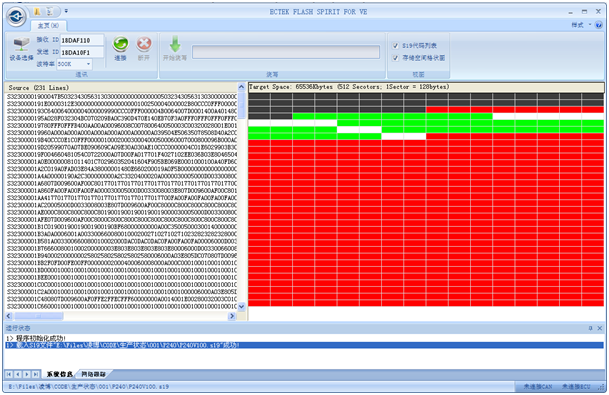Open the round application menu button

coord(16,17)
